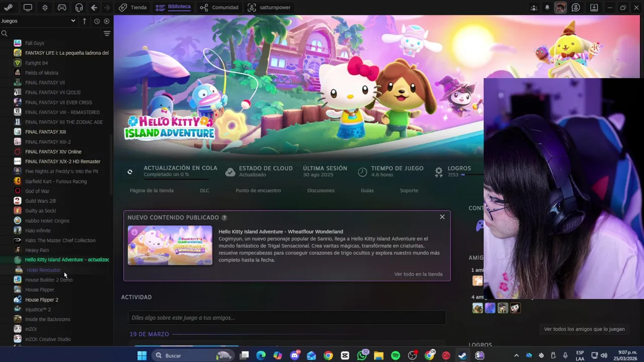Open Discord from the taskbar
Viewport: 644px width, 362px height.
295,356
